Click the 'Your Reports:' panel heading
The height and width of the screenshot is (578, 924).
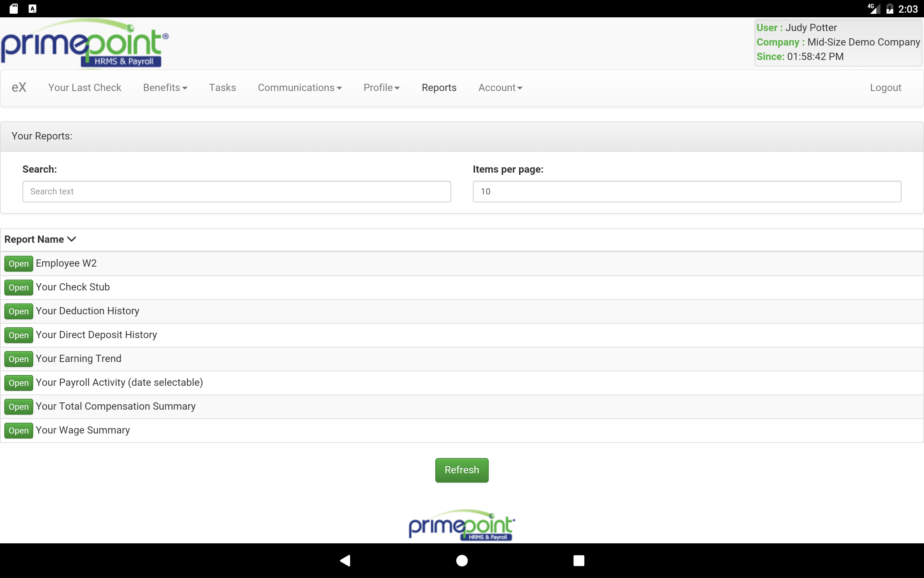(x=42, y=136)
